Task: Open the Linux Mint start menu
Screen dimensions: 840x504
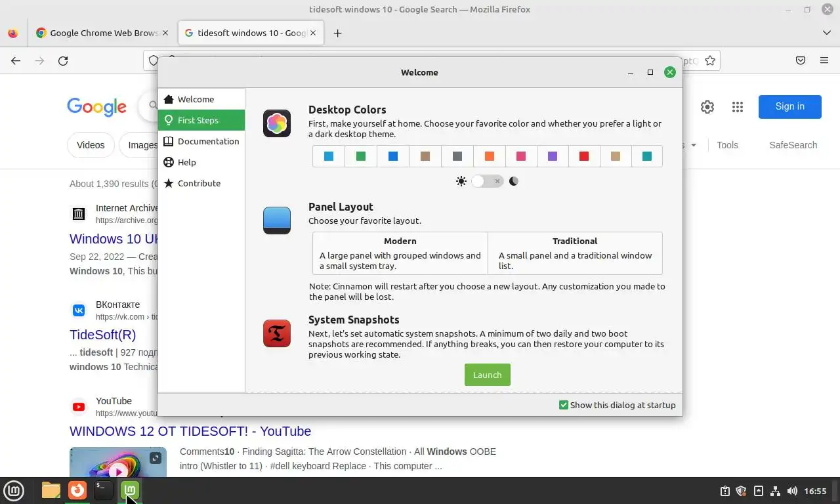Action: point(14,490)
